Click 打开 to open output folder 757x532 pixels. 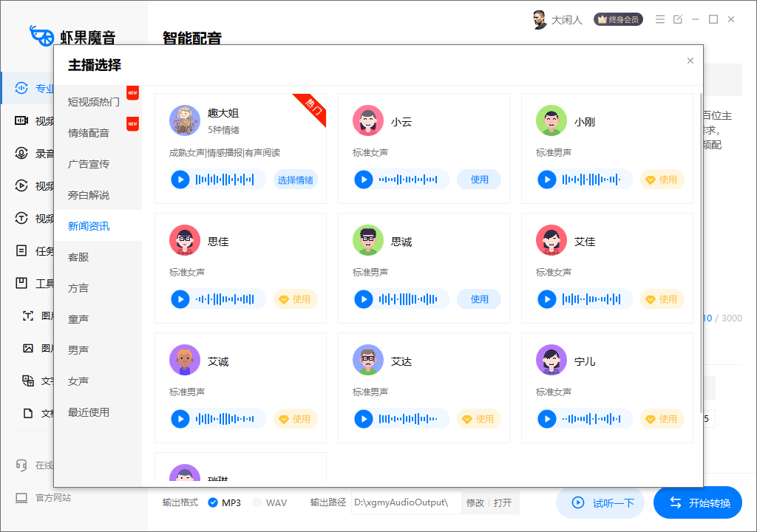pos(503,503)
